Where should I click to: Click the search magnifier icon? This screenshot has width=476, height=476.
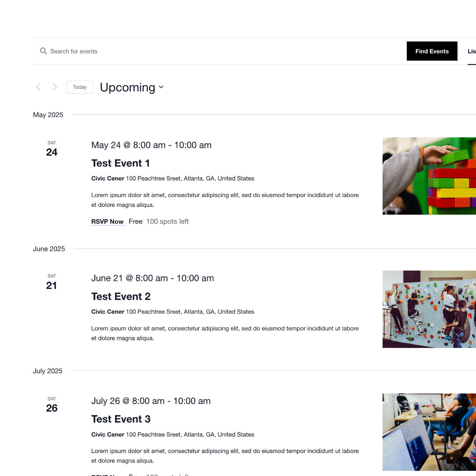(x=43, y=51)
